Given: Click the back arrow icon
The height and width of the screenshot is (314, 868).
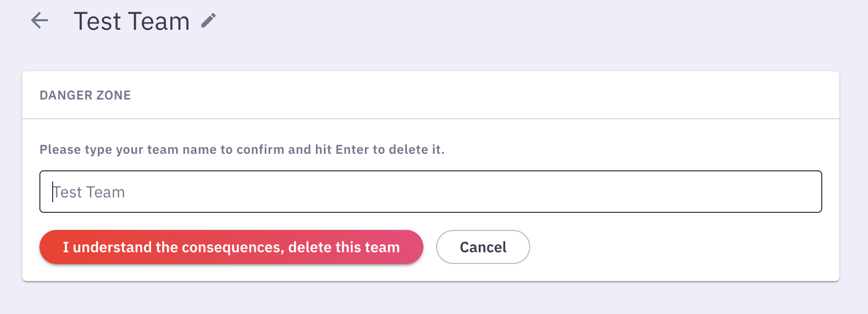Looking at the screenshot, I should tap(39, 21).
